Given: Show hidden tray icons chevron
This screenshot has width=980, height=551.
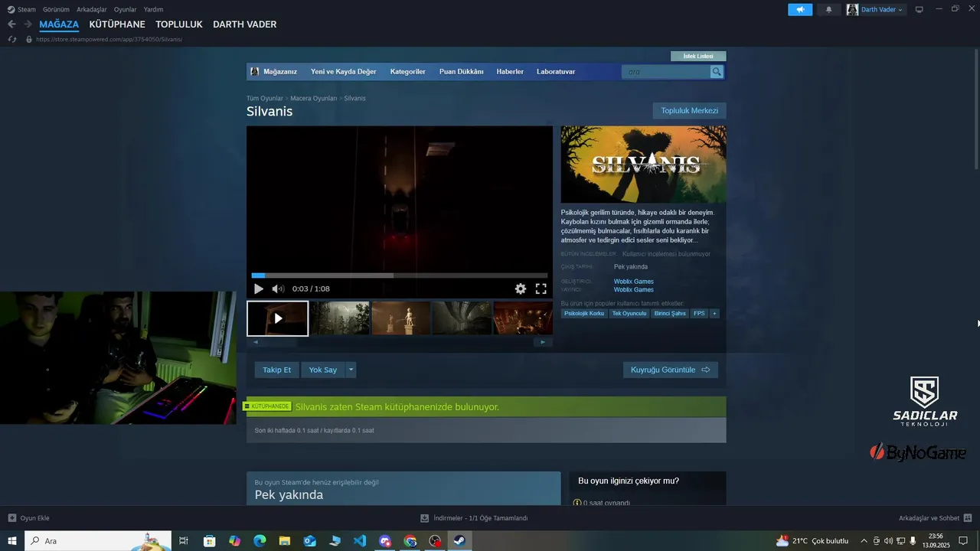Looking at the screenshot, I should click(864, 541).
